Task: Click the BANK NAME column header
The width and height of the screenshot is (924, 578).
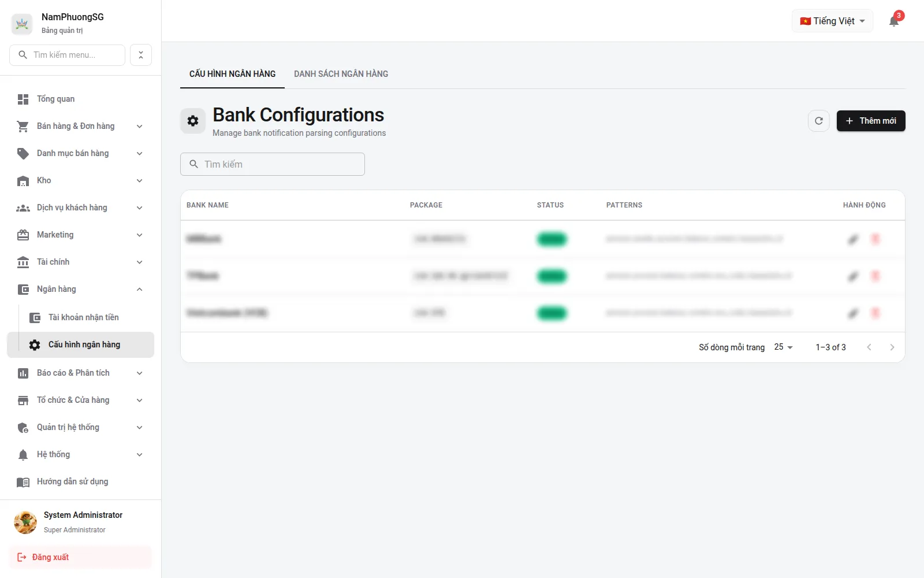Action: 207,205
